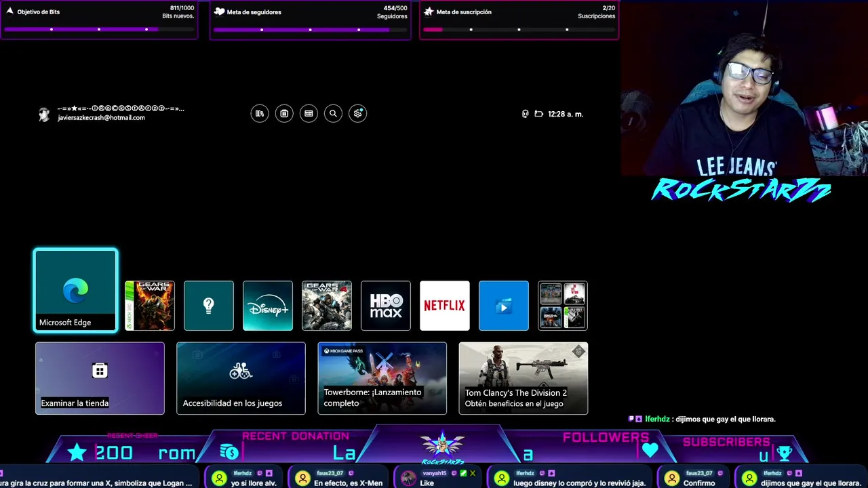Image resolution: width=868 pixels, height=488 pixels.
Task: Open the games group collection tile
Action: click(563, 306)
